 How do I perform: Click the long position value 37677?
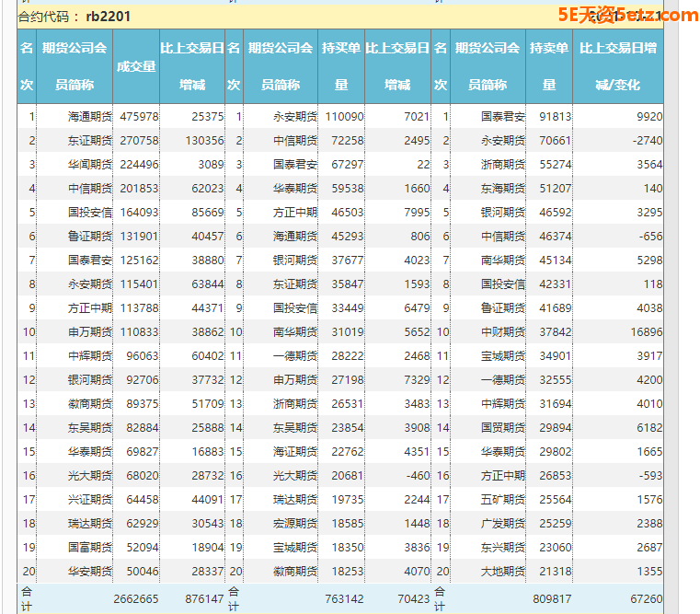[x=348, y=261]
